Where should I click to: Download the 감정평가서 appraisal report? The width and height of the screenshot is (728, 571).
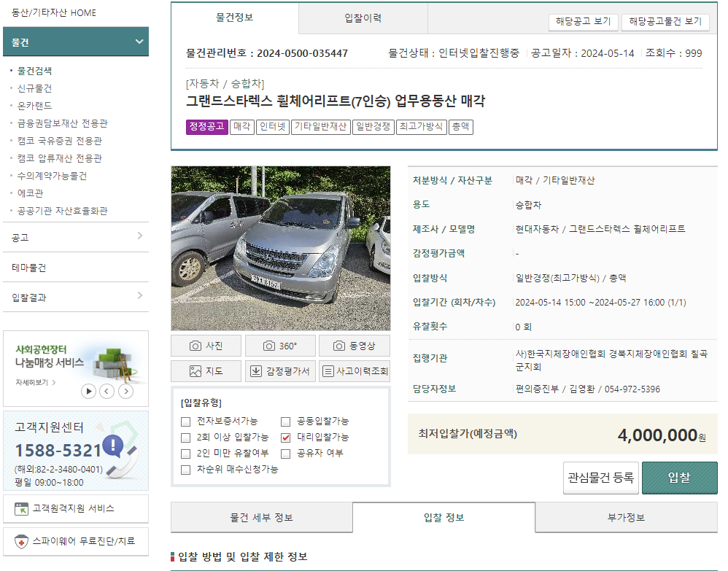(x=279, y=370)
